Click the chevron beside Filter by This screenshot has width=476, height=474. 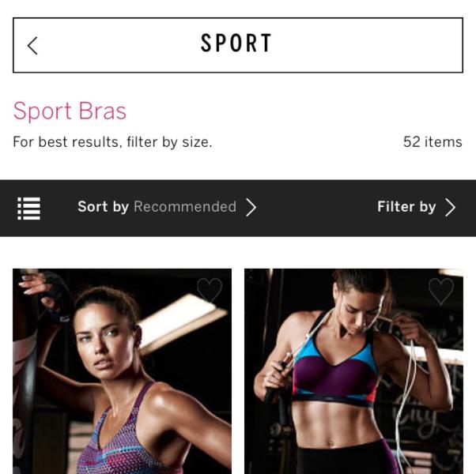pyautogui.click(x=451, y=208)
